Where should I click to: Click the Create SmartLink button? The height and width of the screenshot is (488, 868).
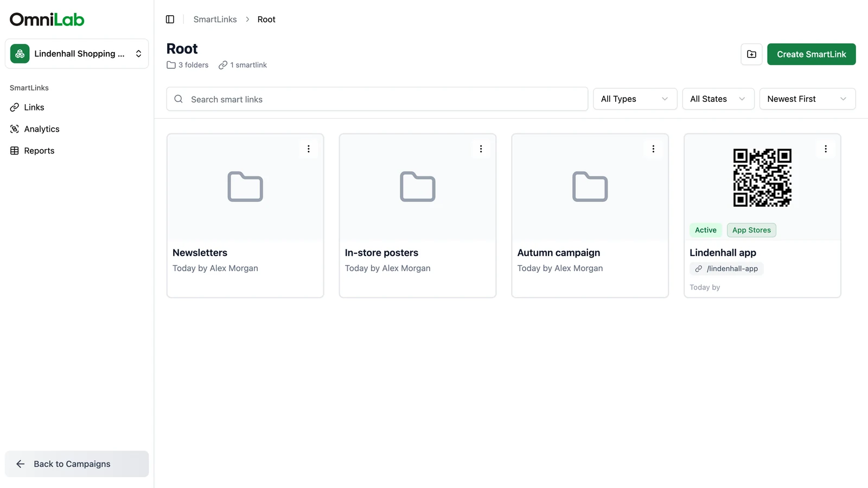point(811,54)
